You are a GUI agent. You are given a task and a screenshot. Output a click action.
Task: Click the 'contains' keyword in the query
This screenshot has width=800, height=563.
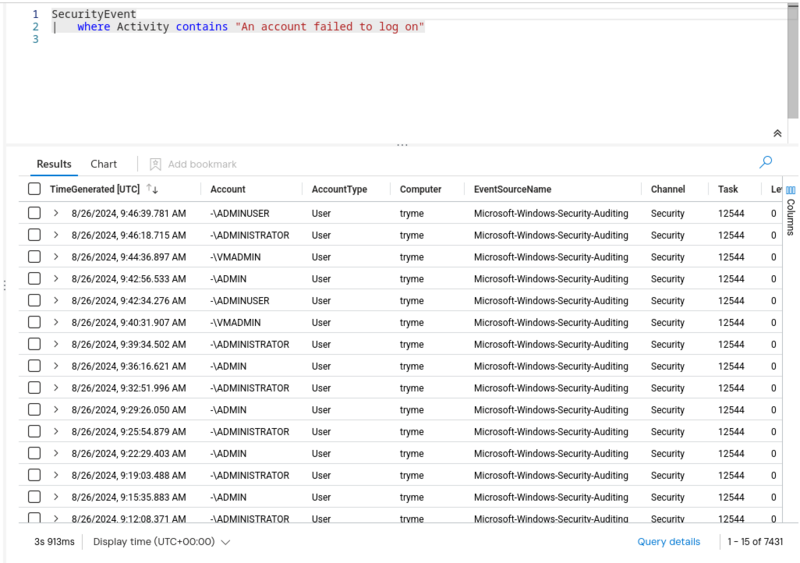coord(202,27)
